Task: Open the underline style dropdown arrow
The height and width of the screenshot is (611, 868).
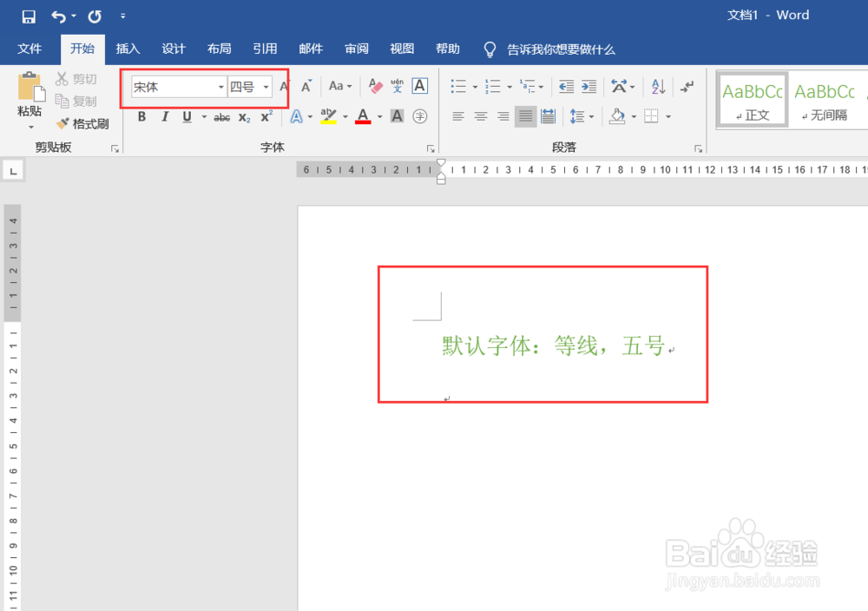Action: 204,117
